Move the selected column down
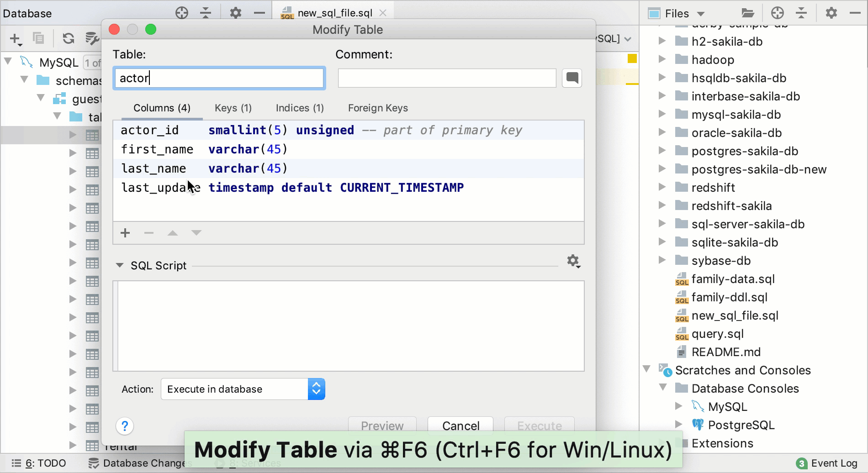The height and width of the screenshot is (473, 868). (x=196, y=233)
